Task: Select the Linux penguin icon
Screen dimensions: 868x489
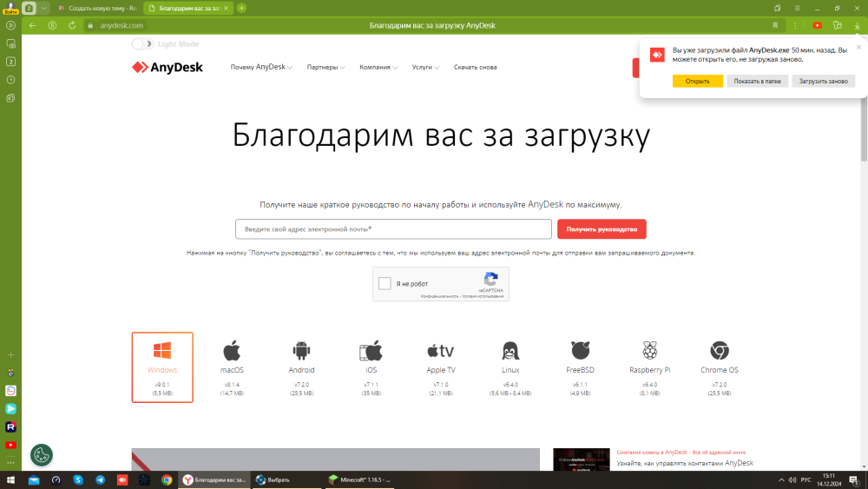Action: coord(510,351)
